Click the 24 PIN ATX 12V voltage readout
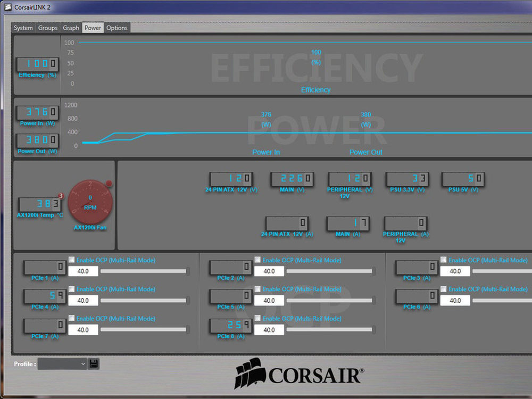 click(x=231, y=179)
